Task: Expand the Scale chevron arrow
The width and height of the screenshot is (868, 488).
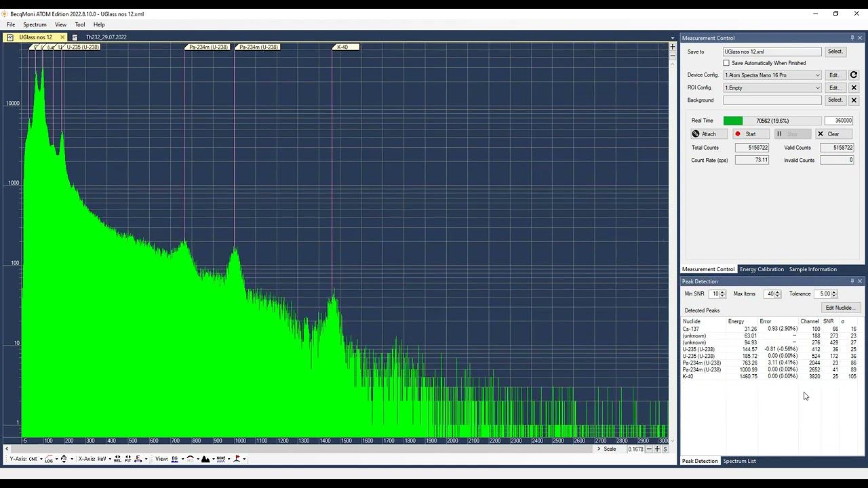Action: click(x=599, y=449)
